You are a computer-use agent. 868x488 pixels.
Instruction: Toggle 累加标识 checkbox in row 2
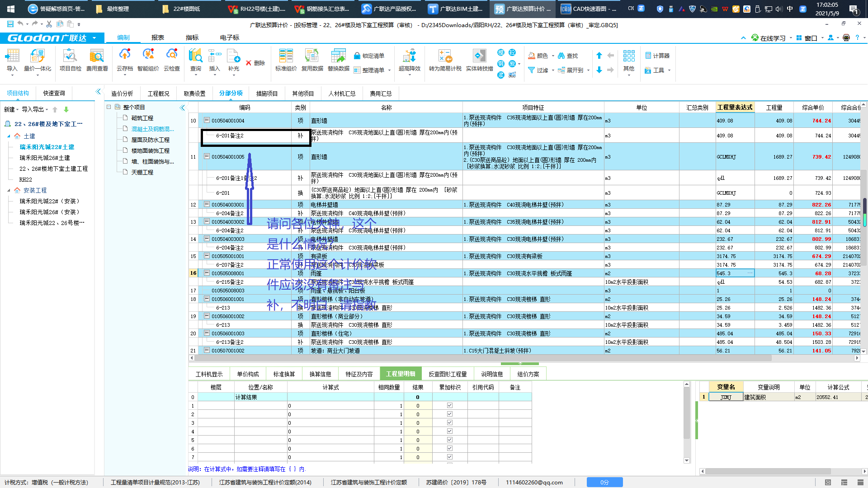coord(449,414)
